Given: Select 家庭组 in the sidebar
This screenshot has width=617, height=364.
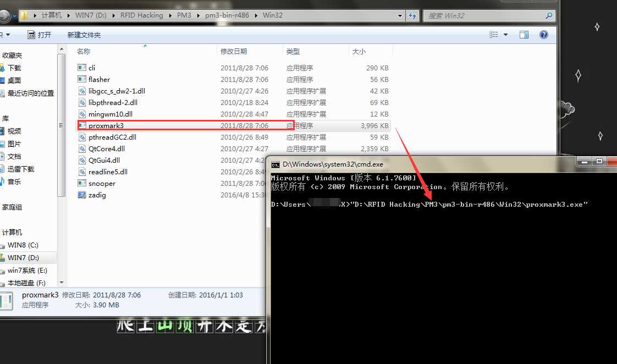Looking at the screenshot, I should click(x=12, y=207).
